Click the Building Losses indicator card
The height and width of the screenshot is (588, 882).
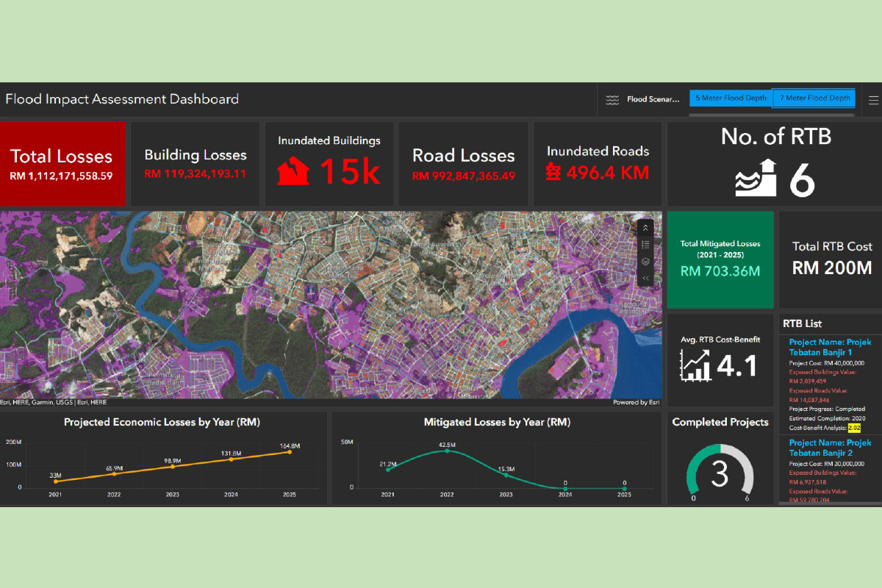(196, 164)
